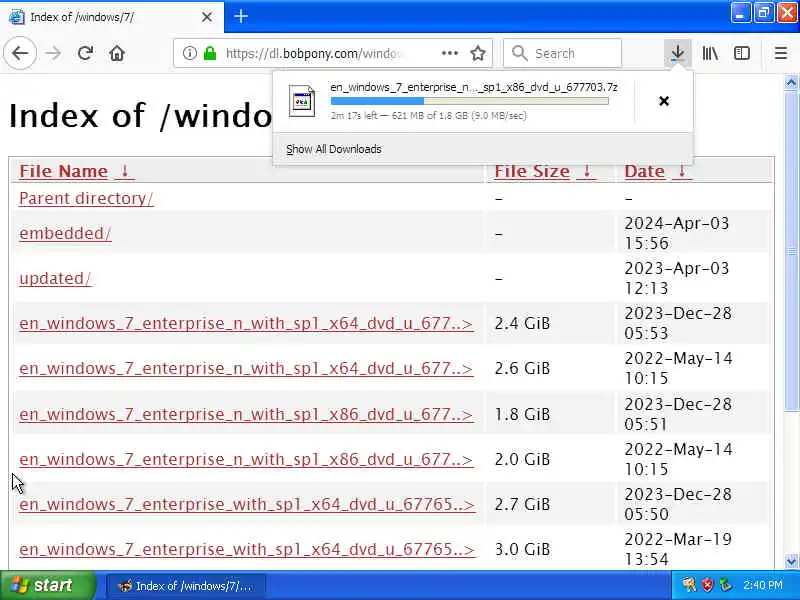
Task: Click the download progress bar
Action: click(x=469, y=101)
